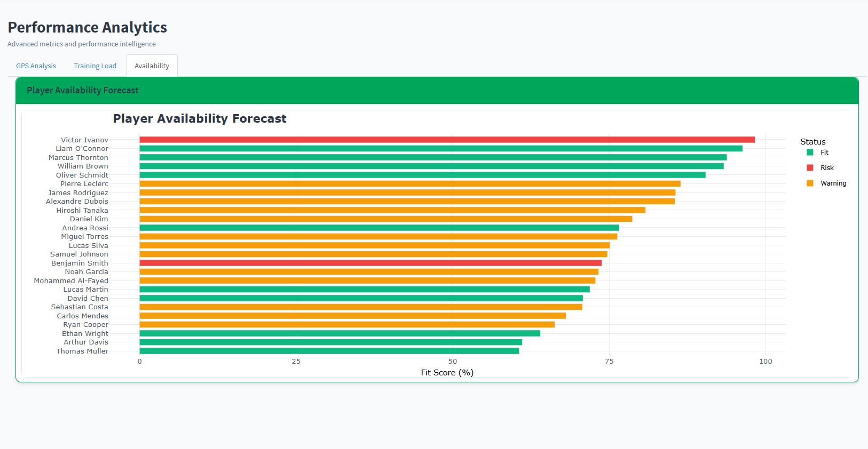
Task: Click the Player Availability Forecast panel header
Action: 83,91
